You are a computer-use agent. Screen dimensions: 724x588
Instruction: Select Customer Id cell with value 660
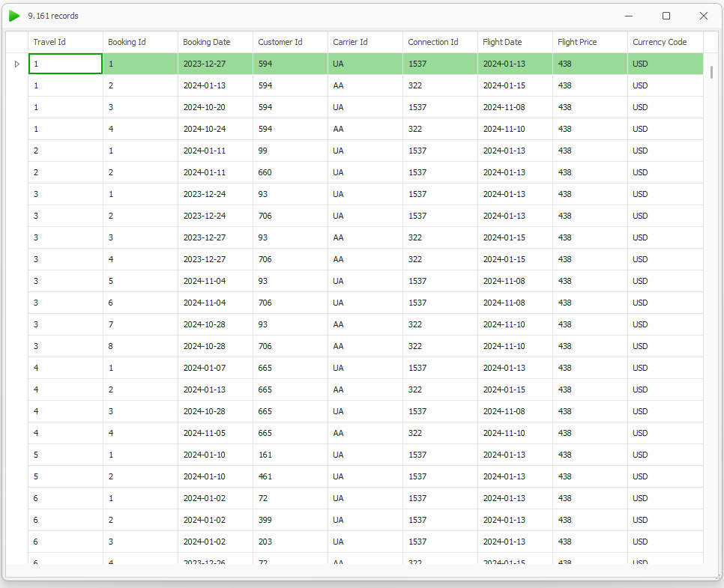(290, 172)
